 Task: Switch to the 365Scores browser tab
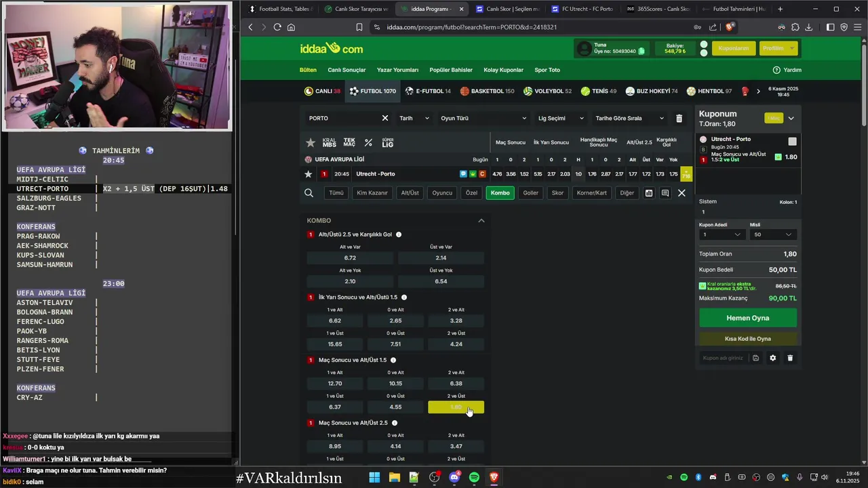(658, 9)
